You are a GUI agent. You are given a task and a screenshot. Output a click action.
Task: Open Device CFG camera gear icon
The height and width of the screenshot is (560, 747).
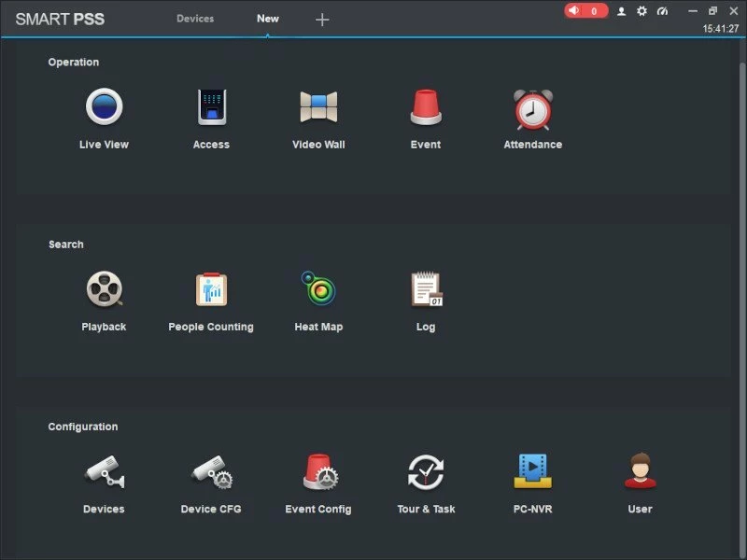tap(211, 472)
